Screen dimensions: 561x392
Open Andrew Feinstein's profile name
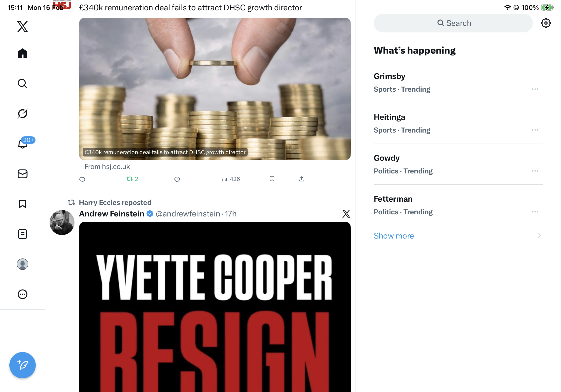point(111,214)
